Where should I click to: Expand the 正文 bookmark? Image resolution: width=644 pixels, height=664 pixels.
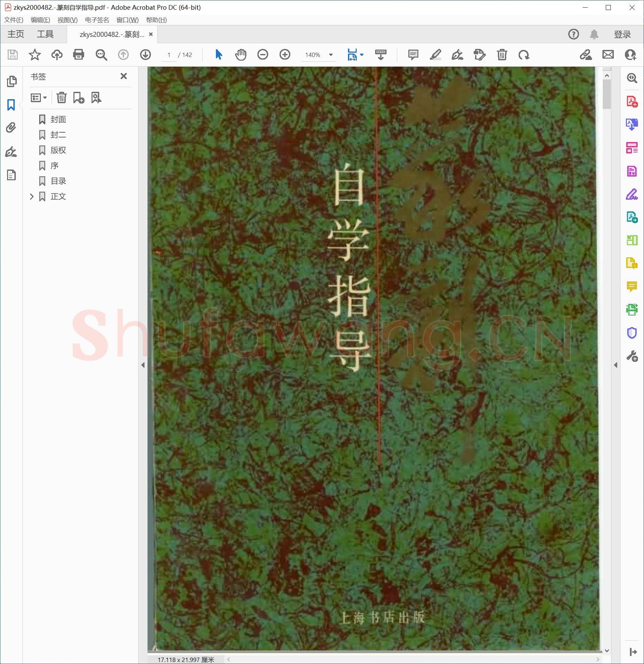click(x=32, y=197)
